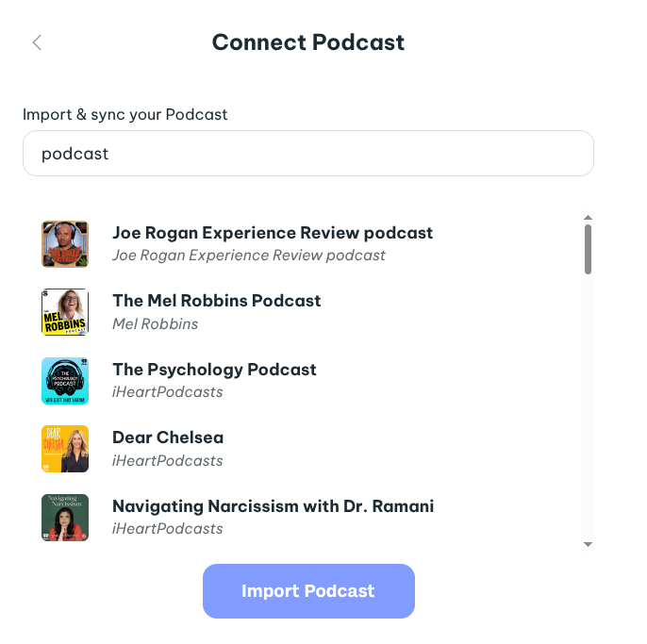Click the italic Joe Rogan Experience subtitle
This screenshot has height=644, width=647.
click(x=249, y=256)
